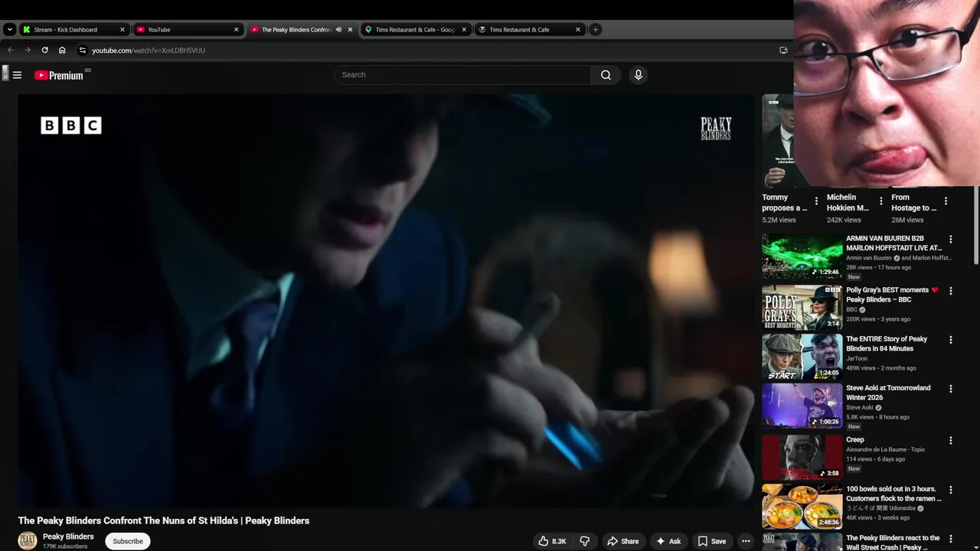Dislike the video with thumbs down

click(x=584, y=541)
